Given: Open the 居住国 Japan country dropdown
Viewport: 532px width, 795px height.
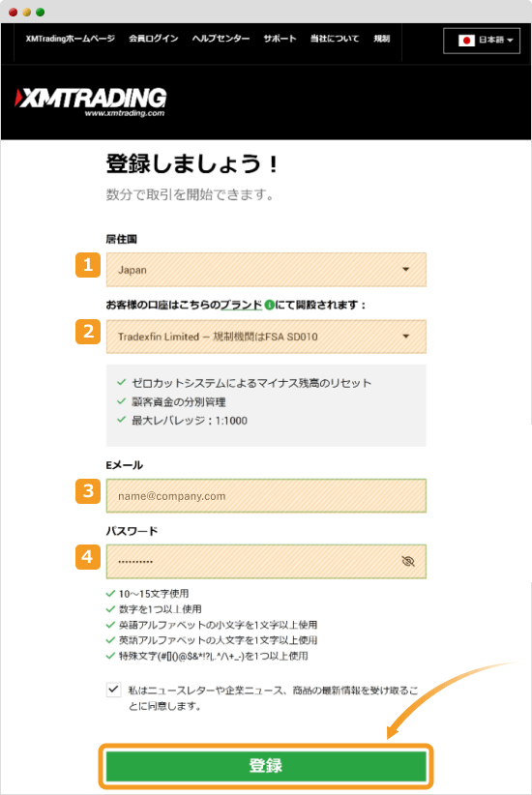Looking at the screenshot, I should click(x=266, y=270).
